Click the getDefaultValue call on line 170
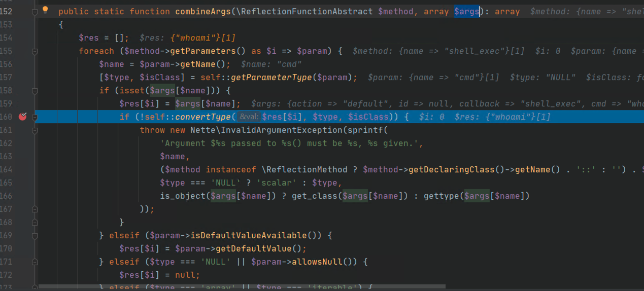The image size is (644, 291). pyautogui.click(x=249, y=249)
